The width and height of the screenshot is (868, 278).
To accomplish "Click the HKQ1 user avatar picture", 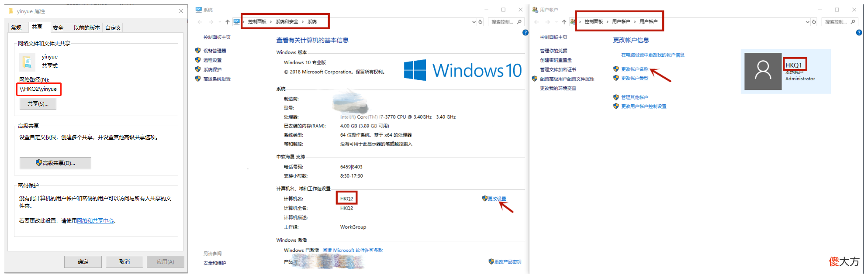I will pyautogui.click(x=763, y=71).
